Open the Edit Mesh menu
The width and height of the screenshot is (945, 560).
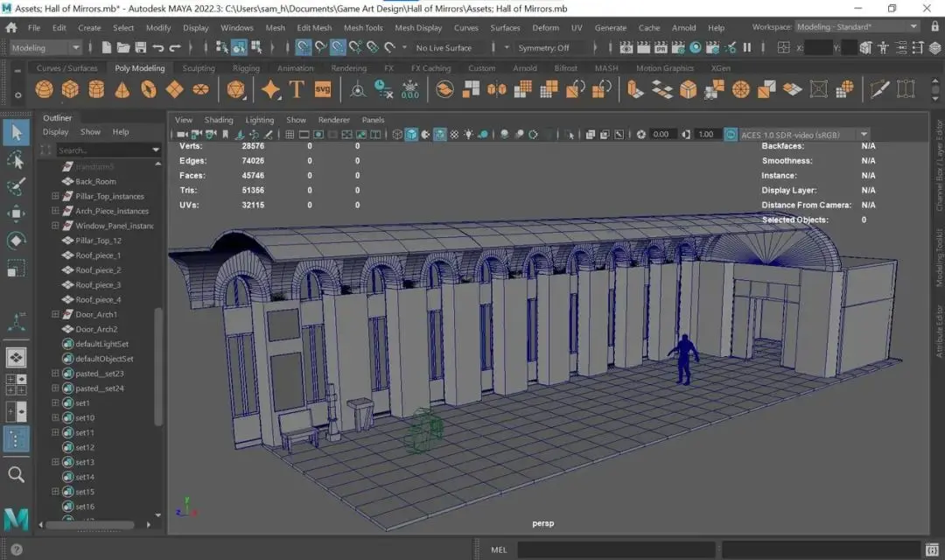(314, 28)
